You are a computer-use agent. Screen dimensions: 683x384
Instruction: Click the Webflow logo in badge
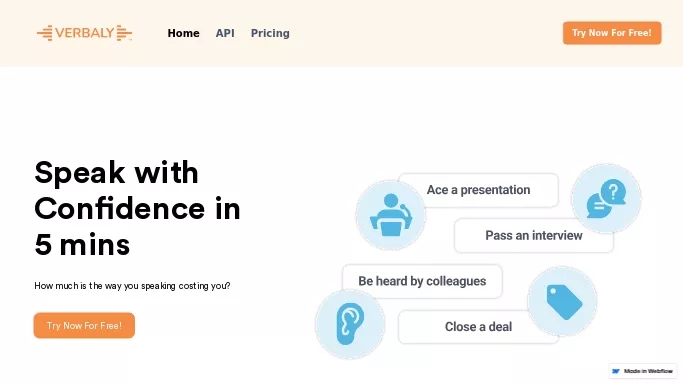tap(615, 371)
